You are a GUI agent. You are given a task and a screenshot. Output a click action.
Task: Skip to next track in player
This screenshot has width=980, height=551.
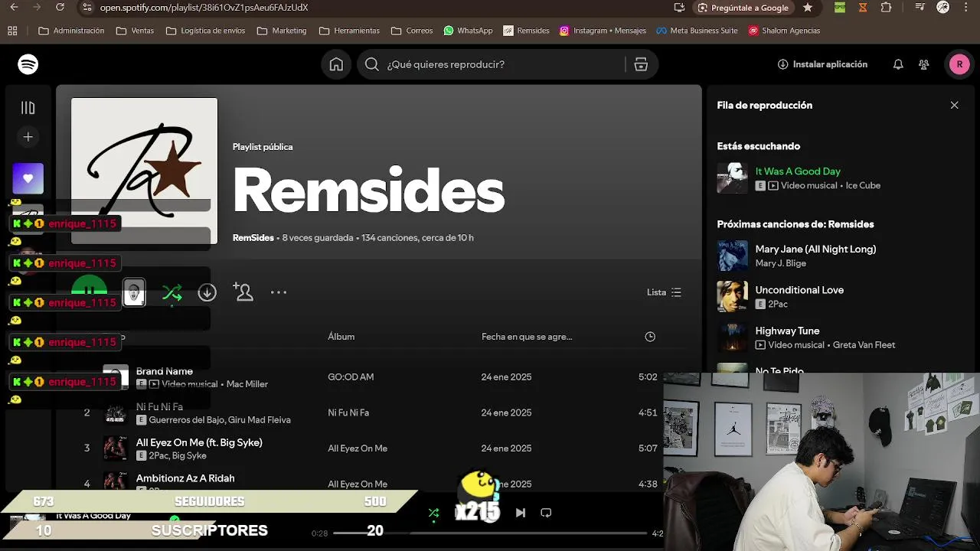tap(521, 513)
